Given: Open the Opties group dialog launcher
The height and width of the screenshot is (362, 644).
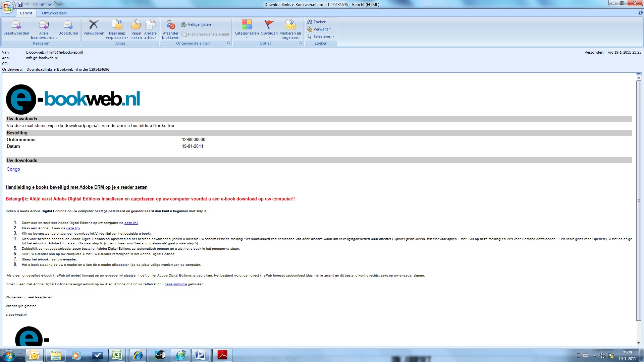Looking at the screenshot, I should point(301,43).
